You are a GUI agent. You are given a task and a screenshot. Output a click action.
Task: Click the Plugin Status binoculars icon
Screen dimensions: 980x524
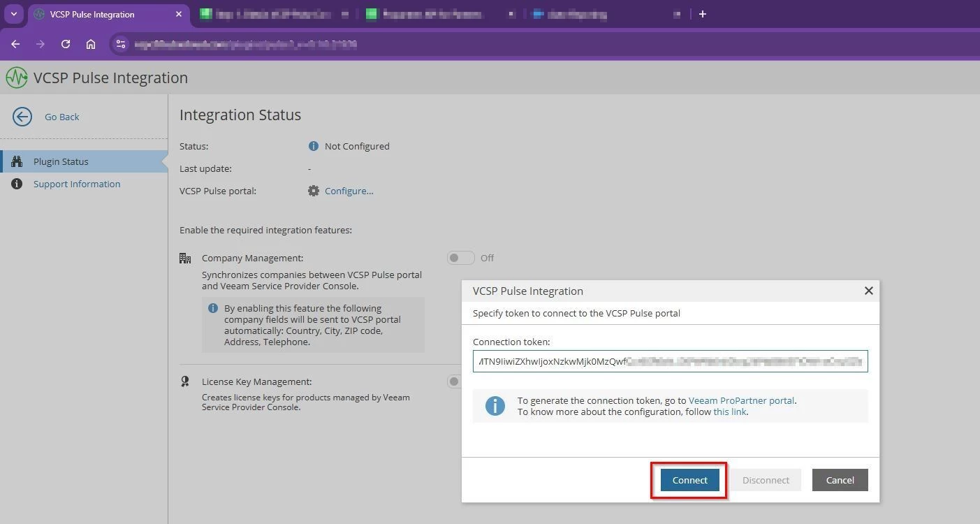[17, 161]
